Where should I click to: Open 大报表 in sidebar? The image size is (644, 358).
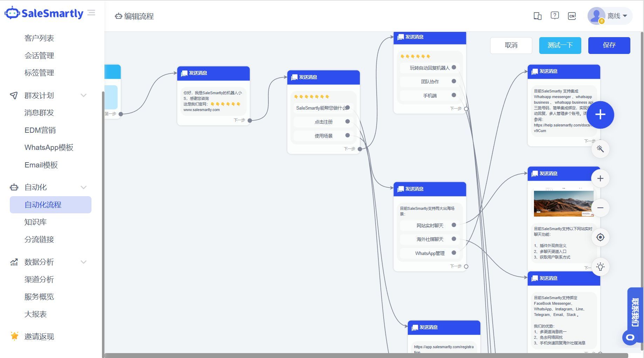[x=35, y=314]
